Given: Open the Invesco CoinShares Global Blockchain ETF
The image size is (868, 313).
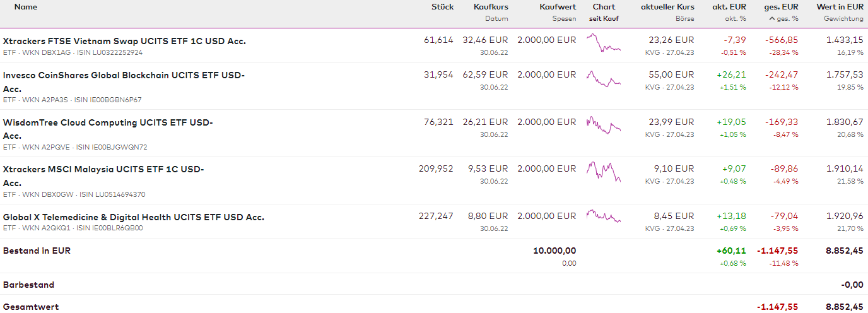Looking at the screenshot, I should click(x=123, y=75).
